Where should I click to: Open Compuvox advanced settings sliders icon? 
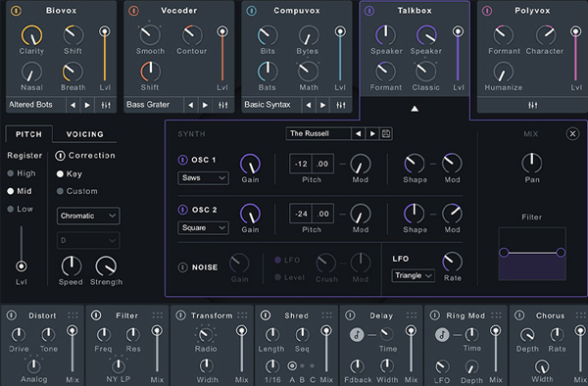point(341,105)
